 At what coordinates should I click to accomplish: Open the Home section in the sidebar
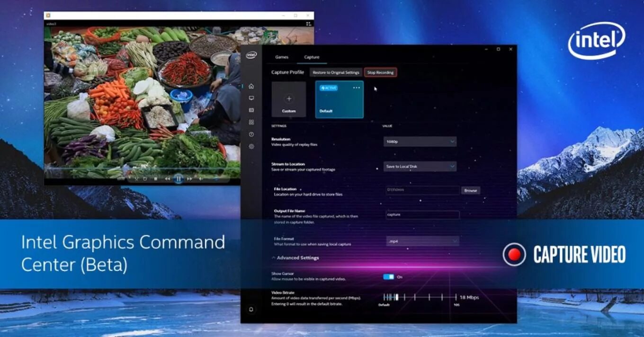pos(251,86)
